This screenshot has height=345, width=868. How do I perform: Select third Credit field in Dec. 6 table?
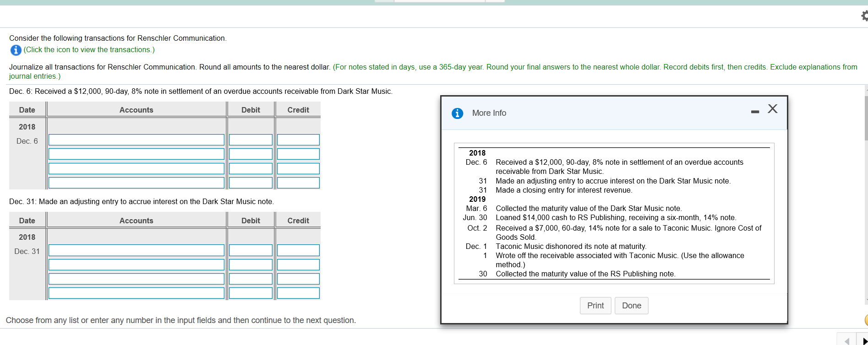(x=298, y=168)
